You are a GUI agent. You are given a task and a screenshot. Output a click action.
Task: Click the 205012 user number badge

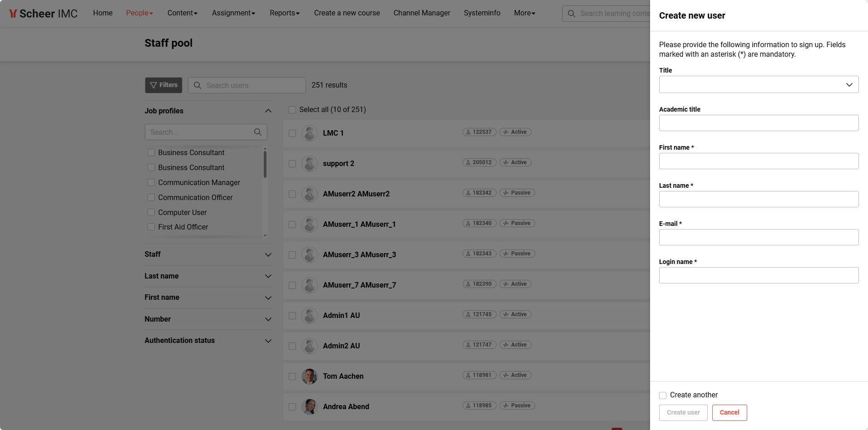pyautogui.click(x=479, y=162)
